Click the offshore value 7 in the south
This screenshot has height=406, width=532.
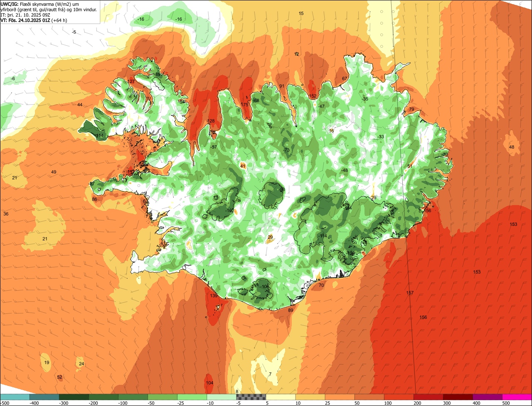270,374
